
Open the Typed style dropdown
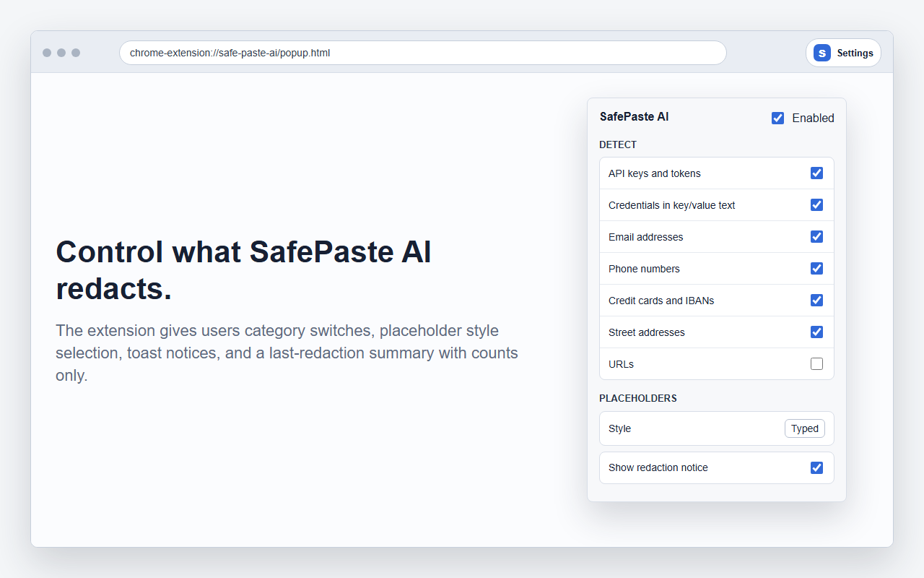tap(804, 428)
